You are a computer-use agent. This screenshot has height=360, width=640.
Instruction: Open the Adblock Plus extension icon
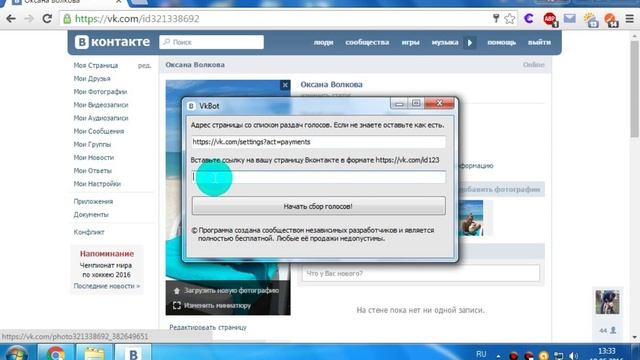(550, 19)
